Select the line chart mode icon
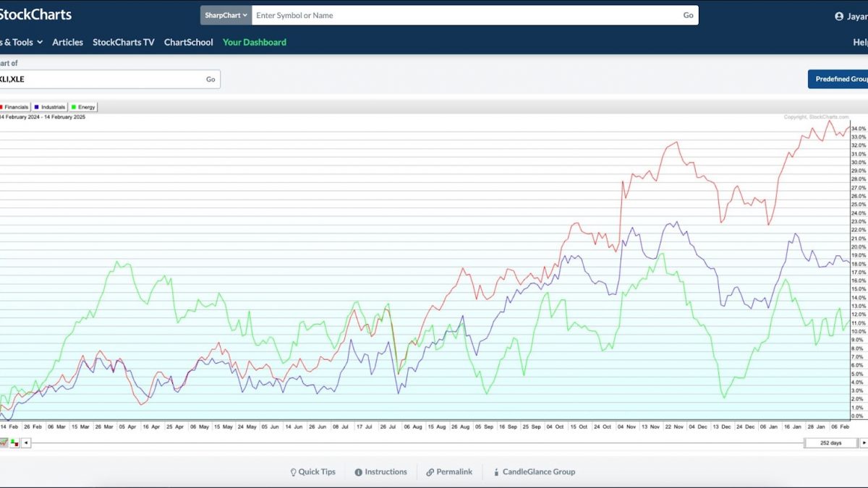Image resolution: width=868 pixels, height=488 pixels. 4,442
